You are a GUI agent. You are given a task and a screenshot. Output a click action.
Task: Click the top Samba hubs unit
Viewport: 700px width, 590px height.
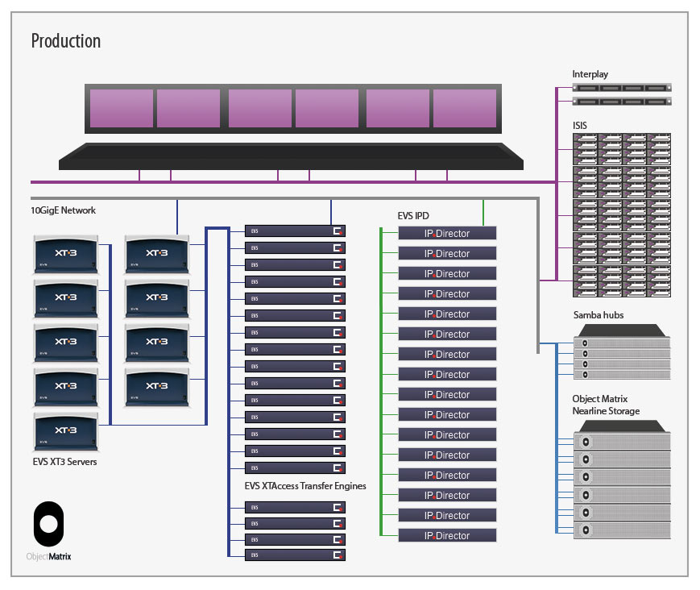coord(622,343)
